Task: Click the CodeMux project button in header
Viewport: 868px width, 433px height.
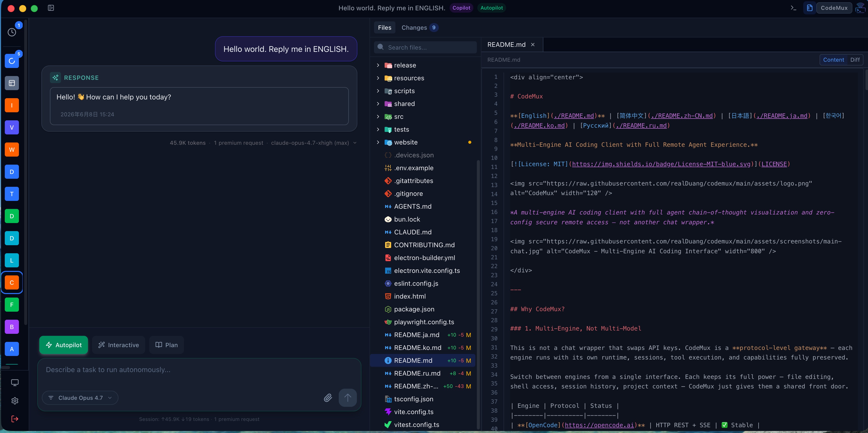Action: coord(834,8)
